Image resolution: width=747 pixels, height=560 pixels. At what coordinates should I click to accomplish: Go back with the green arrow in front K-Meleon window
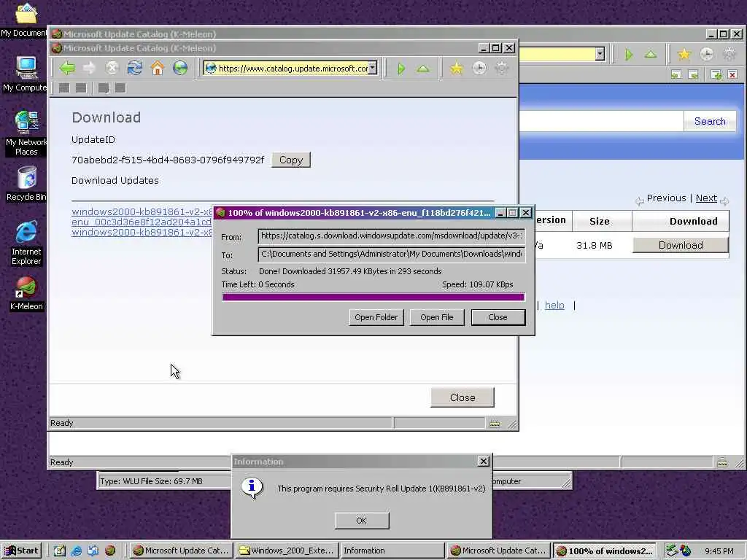[x=67, y=68]
